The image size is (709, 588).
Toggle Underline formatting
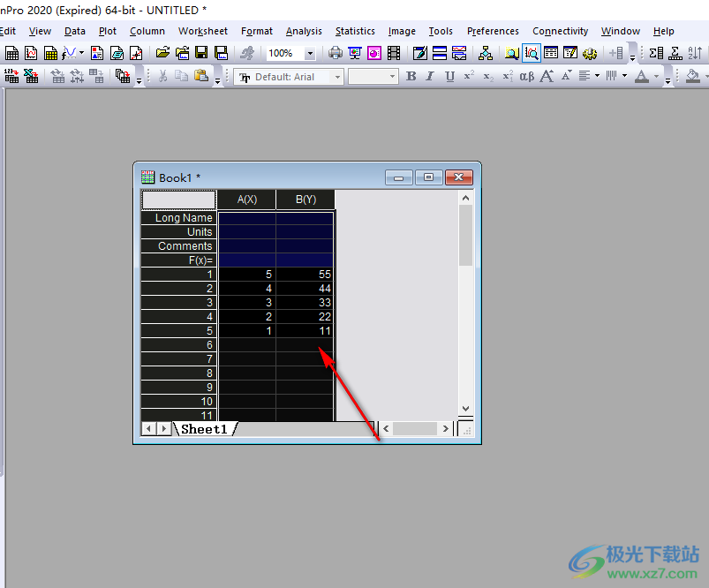[449, 76]
